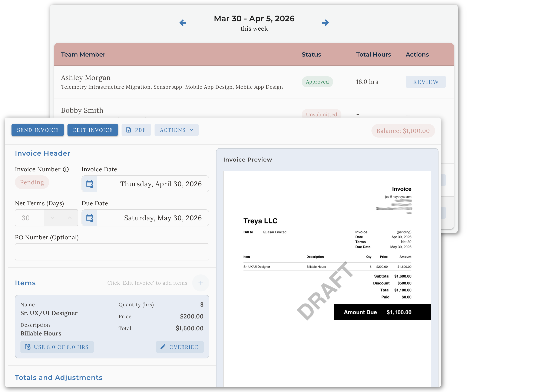Click the info icon beside Invoice Number
546x392 pixels.
click(x=66, y=169)
